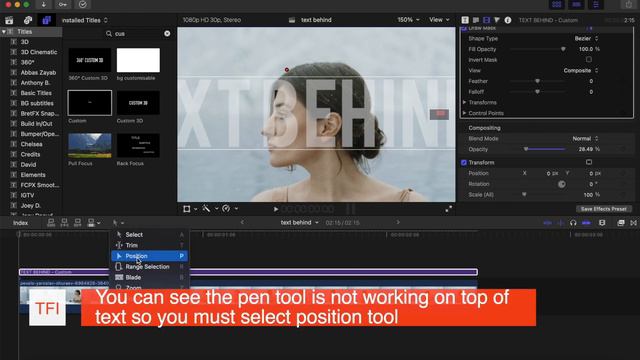Go back in timeline history arrow
The width and height of the screenshot is (640, 360).
click(x=242, y=222)
